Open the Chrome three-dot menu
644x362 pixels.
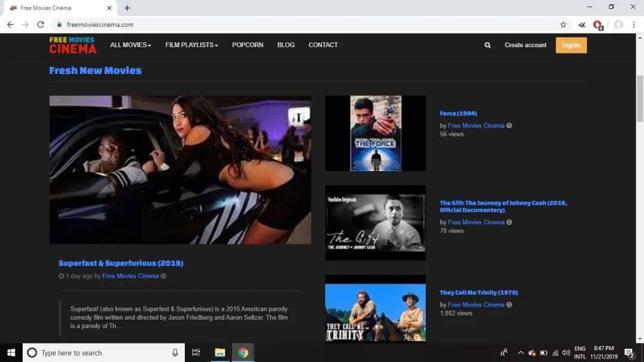(634, 24)
